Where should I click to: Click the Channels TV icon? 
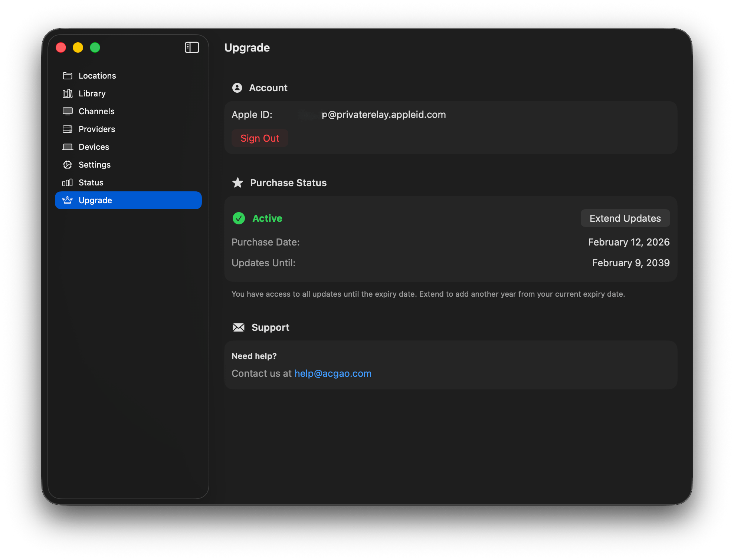coord(68,111)
